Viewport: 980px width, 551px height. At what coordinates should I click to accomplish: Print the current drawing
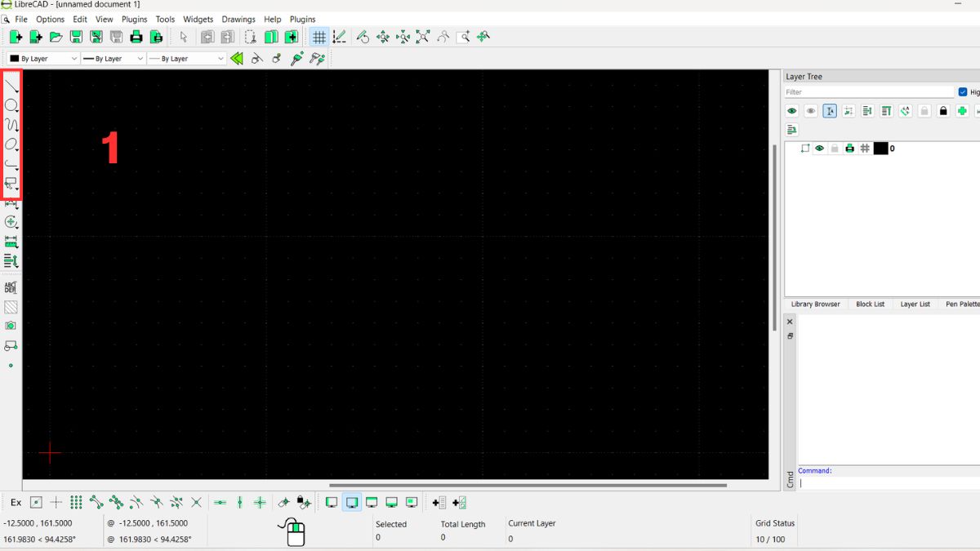[x=136, y=37]
